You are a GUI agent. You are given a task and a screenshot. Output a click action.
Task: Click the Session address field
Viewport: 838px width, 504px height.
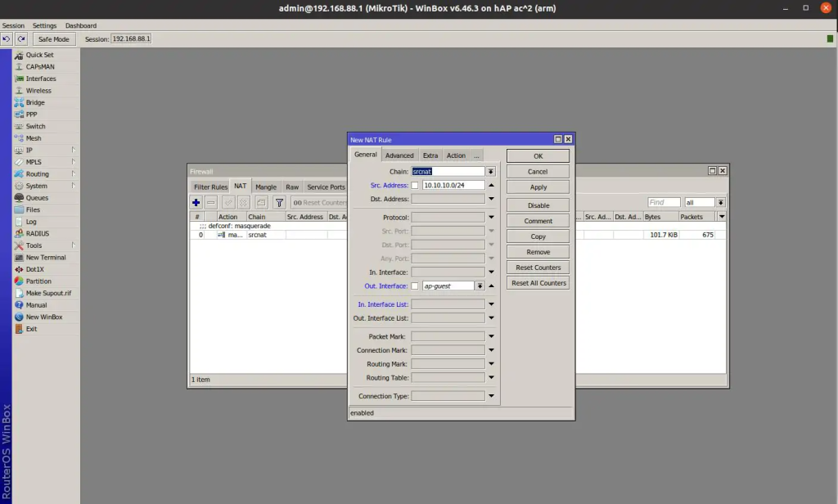click(x=131, y=39)
